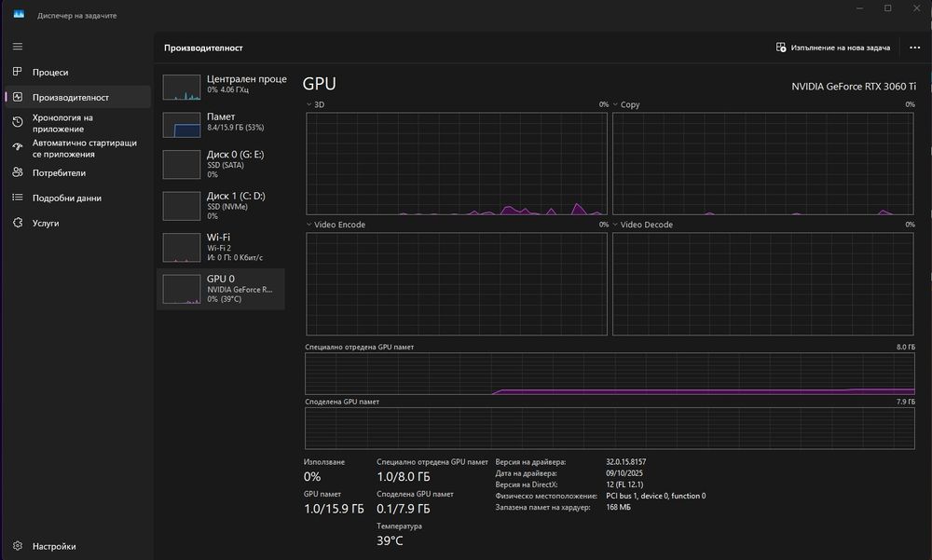The height and width of the screenshot is (560, 932).
Task: Open the hamburger navigation menu
Action: pyautogui.click(x=18, y=47)
